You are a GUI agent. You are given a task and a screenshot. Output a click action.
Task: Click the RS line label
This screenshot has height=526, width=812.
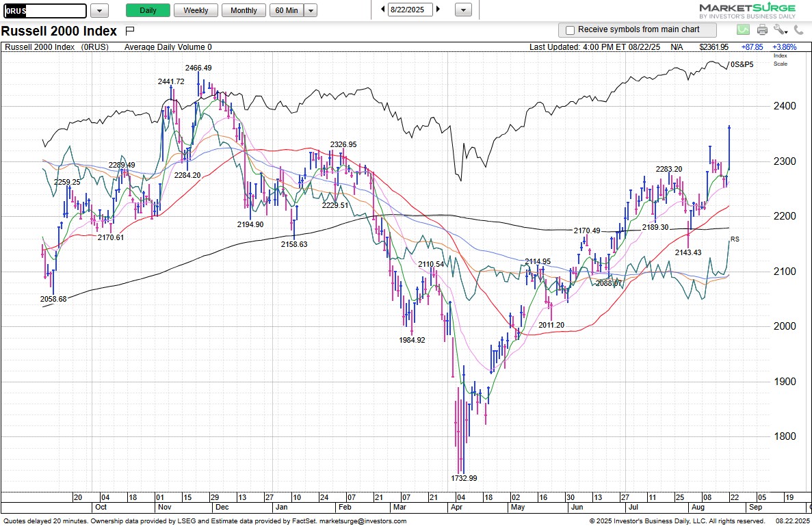click(x=735, y=239)
